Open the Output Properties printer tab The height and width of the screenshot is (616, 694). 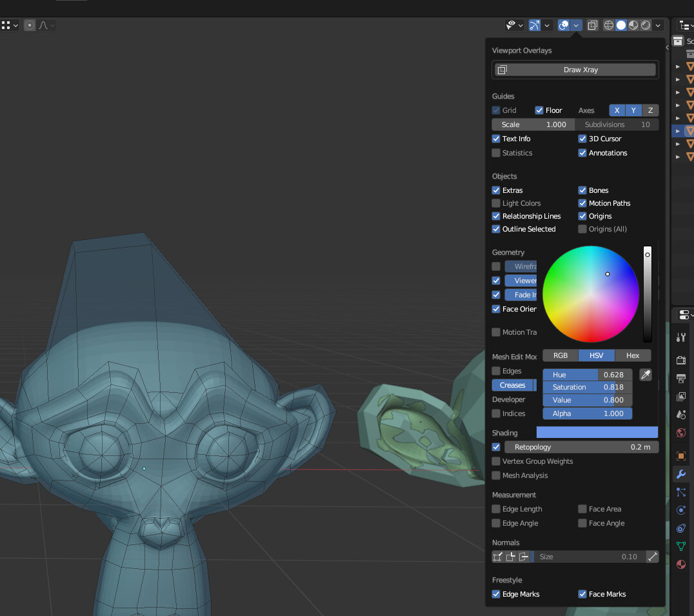tap(681, 379)
